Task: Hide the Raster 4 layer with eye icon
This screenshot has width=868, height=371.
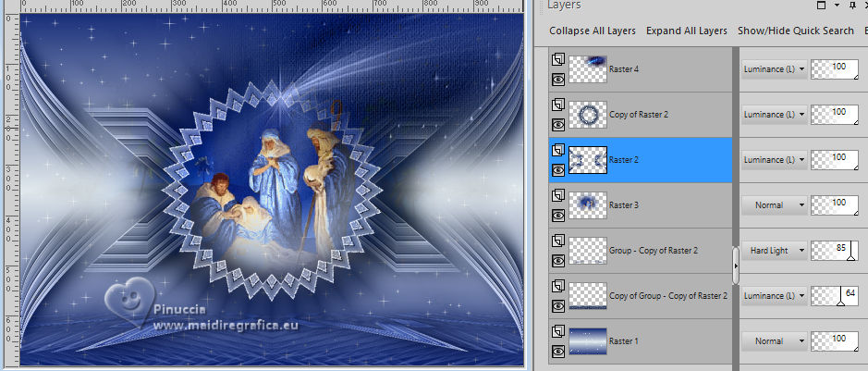Action: point(558,80)
